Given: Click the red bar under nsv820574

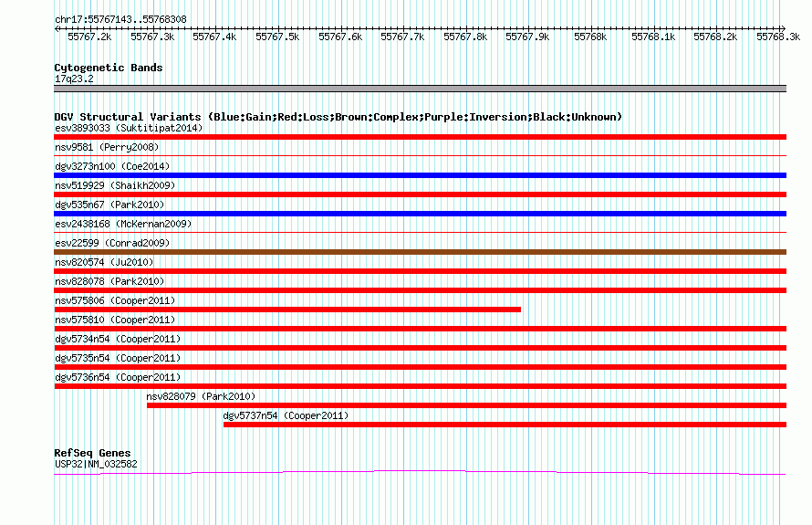Looking at the screenshot, I should 420,271.
